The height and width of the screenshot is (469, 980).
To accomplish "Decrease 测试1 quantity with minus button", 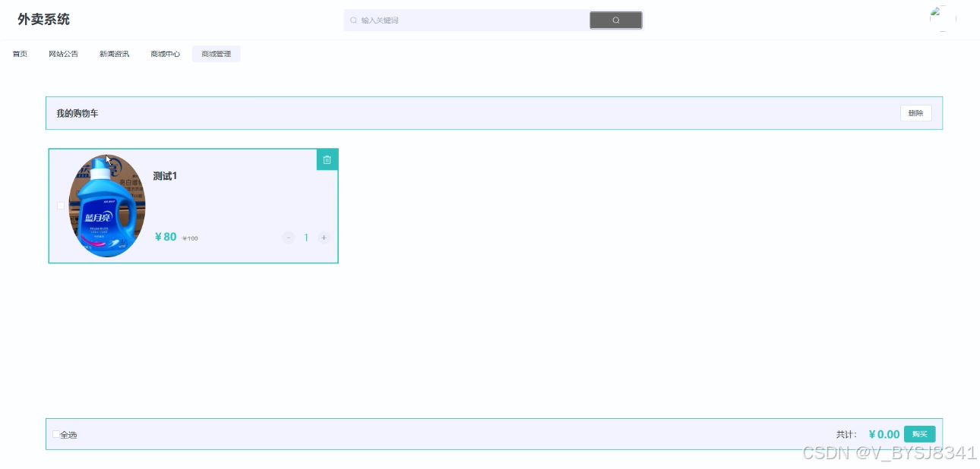I will (289, 238).
